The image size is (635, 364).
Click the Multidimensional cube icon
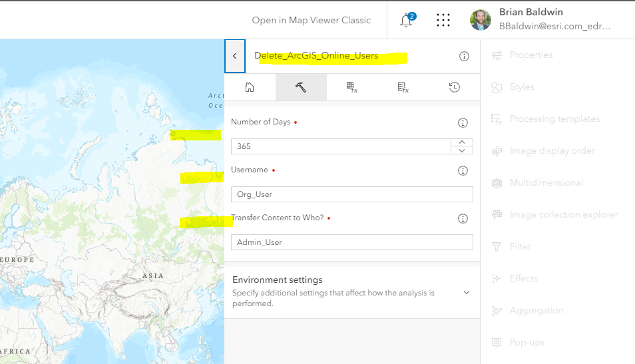(x=497, y=183)
